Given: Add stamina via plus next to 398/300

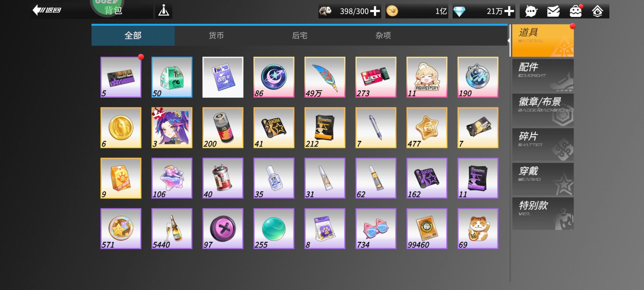Looking at the screenshot, I should tap(375, 11).
